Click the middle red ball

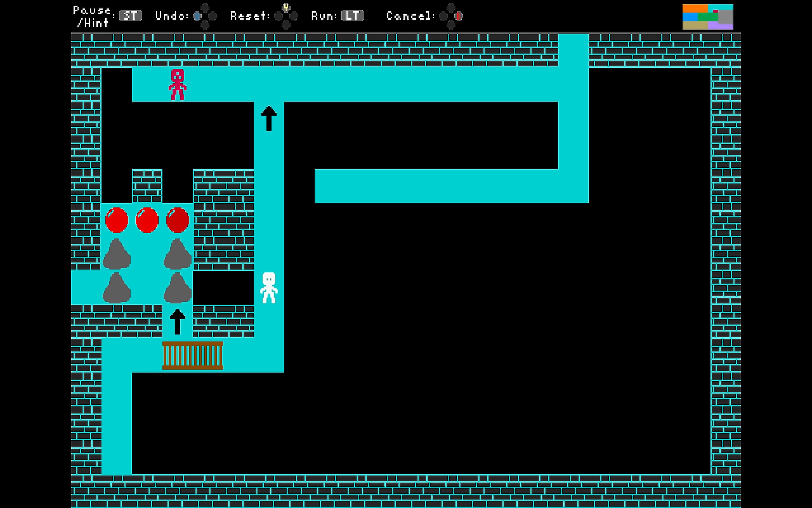coord(147,220)
